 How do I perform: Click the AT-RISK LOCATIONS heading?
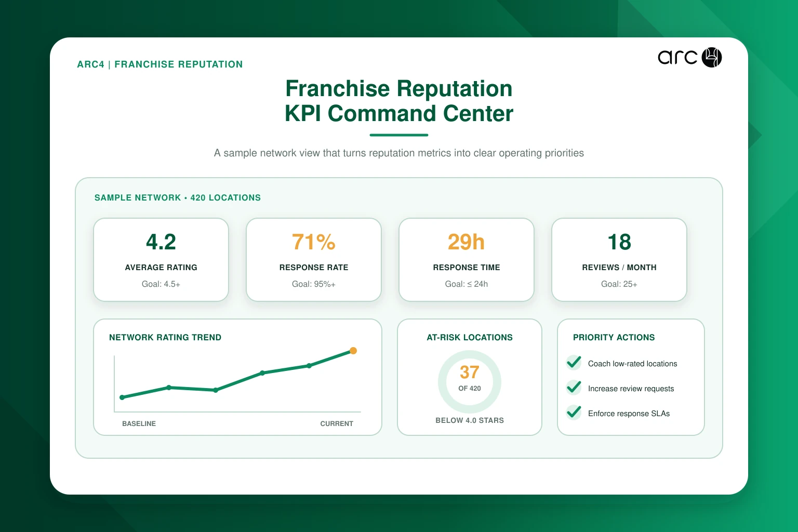[x=470, y=338]
